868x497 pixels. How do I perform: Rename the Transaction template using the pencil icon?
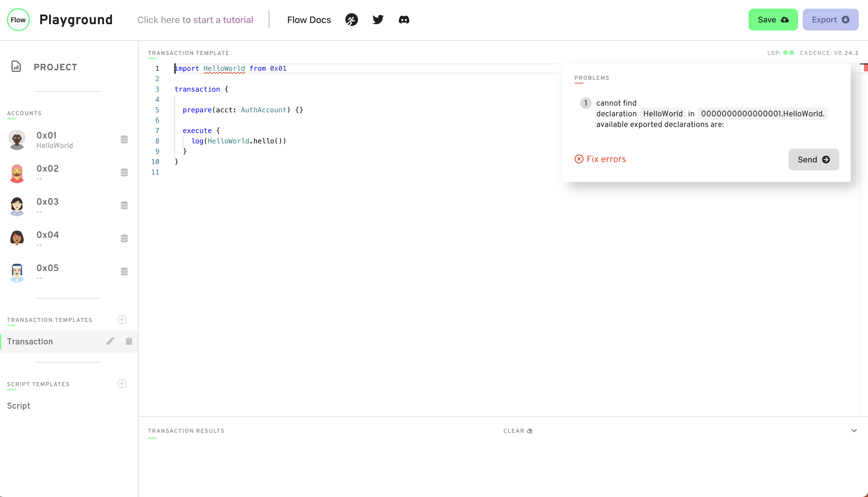pos(110,341)
